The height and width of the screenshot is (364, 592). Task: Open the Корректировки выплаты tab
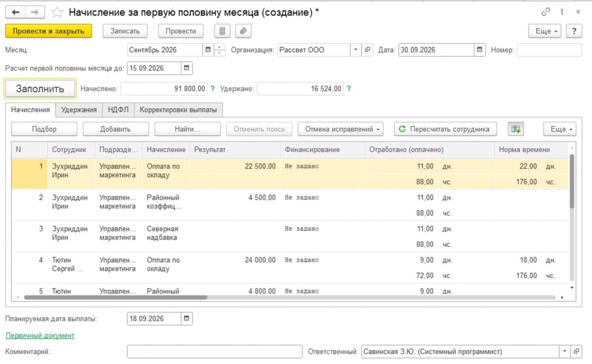[178, 110]
